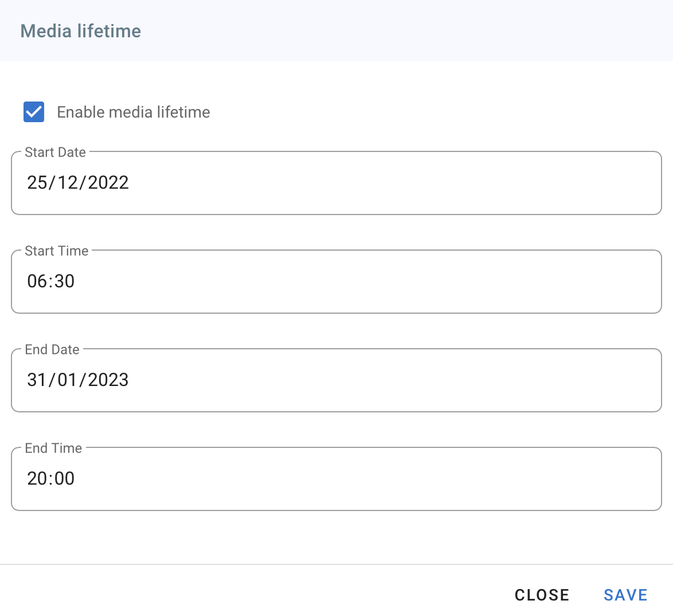Viewport: 673px width, 616px height.
Task: Dismiss the dialog with CLOSE
Action: point(542,595)
